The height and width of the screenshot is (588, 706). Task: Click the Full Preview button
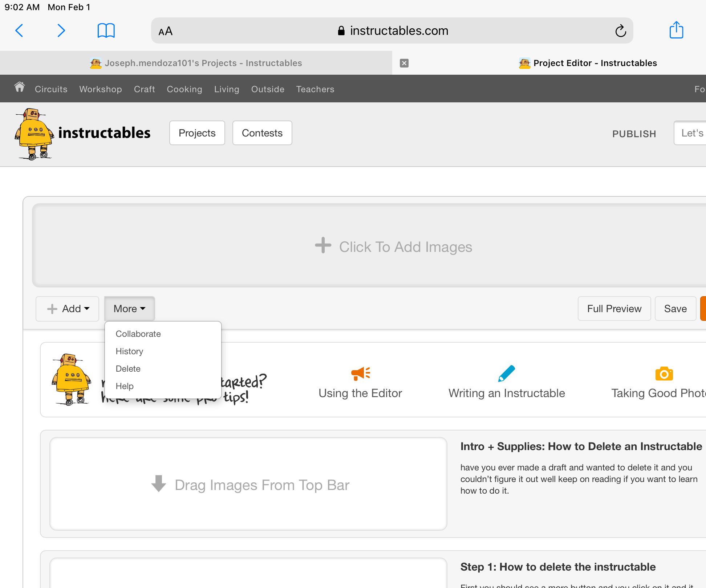pos(614,309)
